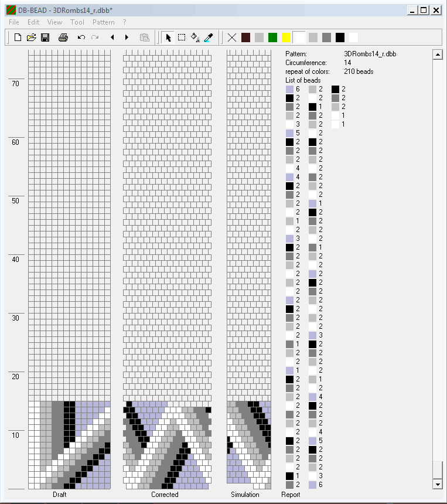Open a pattern file with folder icon
Viewport: 447px width, 504px height.
pyautogui.click(x=32, y=38)
